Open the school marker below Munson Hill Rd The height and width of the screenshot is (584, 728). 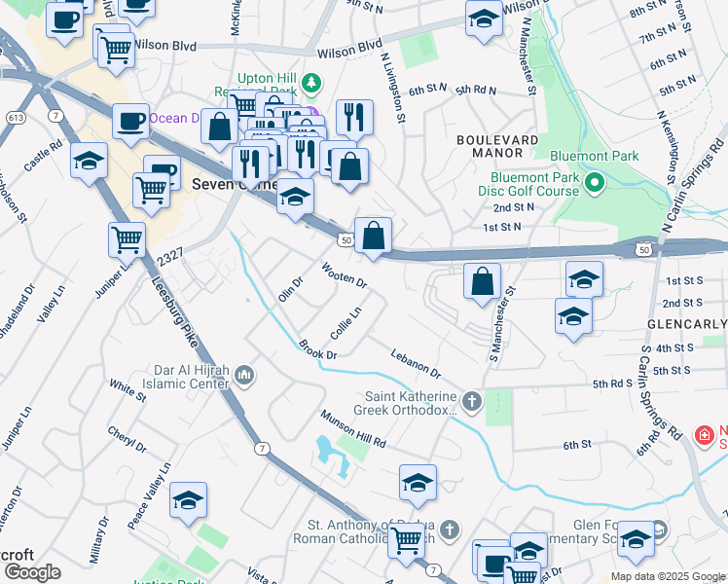418,484
